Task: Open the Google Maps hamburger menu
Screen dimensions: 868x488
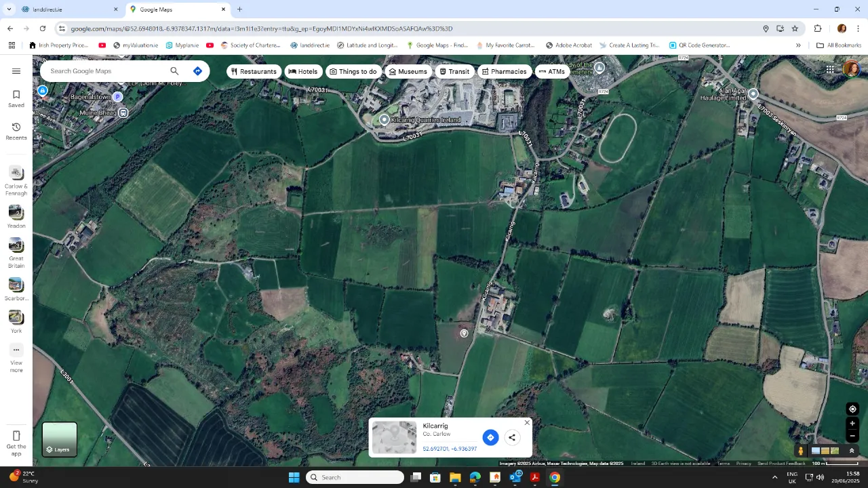Action: [16, 70]
